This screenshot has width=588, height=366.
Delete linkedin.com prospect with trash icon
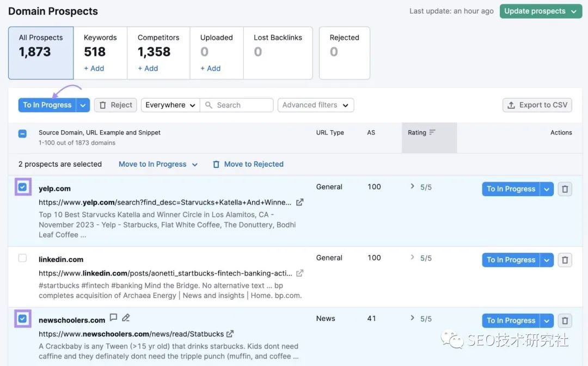tap(565, 260)
